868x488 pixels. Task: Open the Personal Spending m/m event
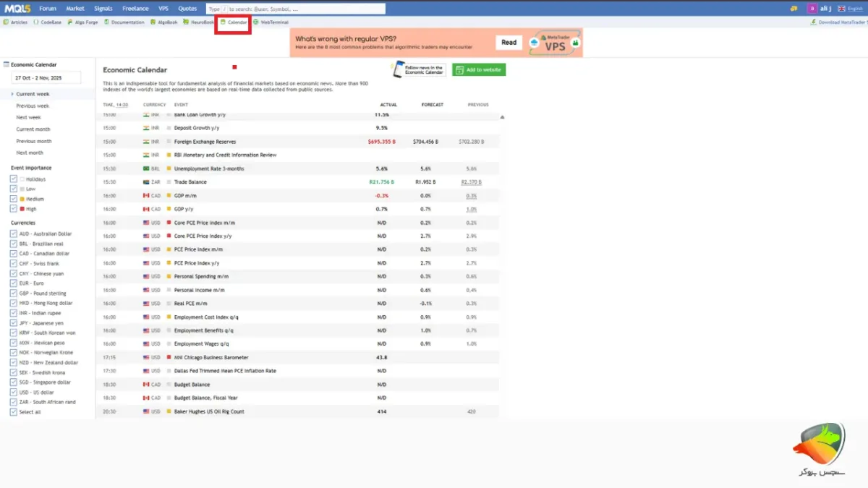[201, 276]
